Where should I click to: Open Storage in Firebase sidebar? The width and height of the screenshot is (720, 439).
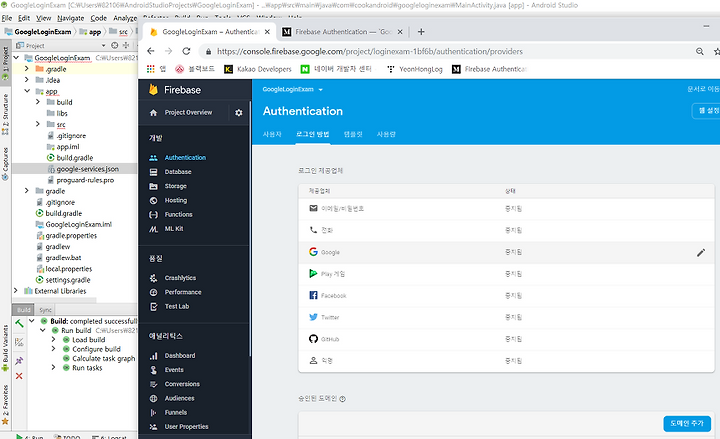[175, 186]
